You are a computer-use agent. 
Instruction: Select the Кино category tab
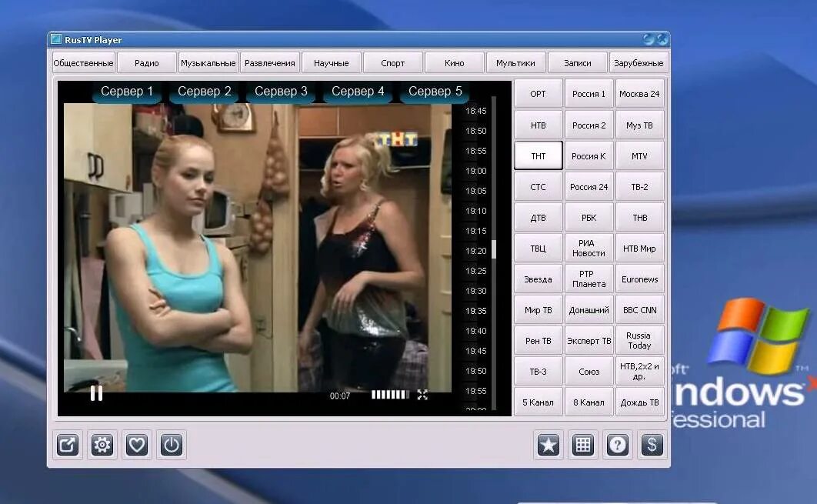(455, 63)
